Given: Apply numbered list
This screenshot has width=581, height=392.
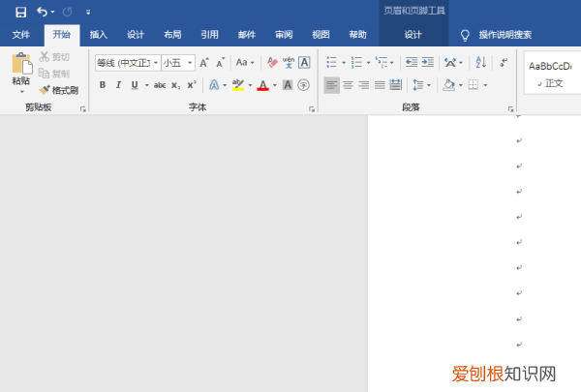Looking at the screenshot, I should point(356,62).
